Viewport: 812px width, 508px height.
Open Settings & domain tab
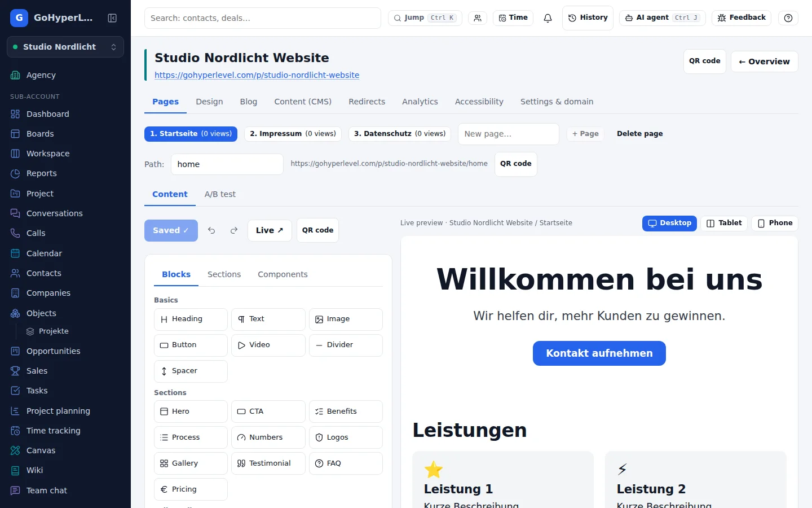tap(557, 102)
